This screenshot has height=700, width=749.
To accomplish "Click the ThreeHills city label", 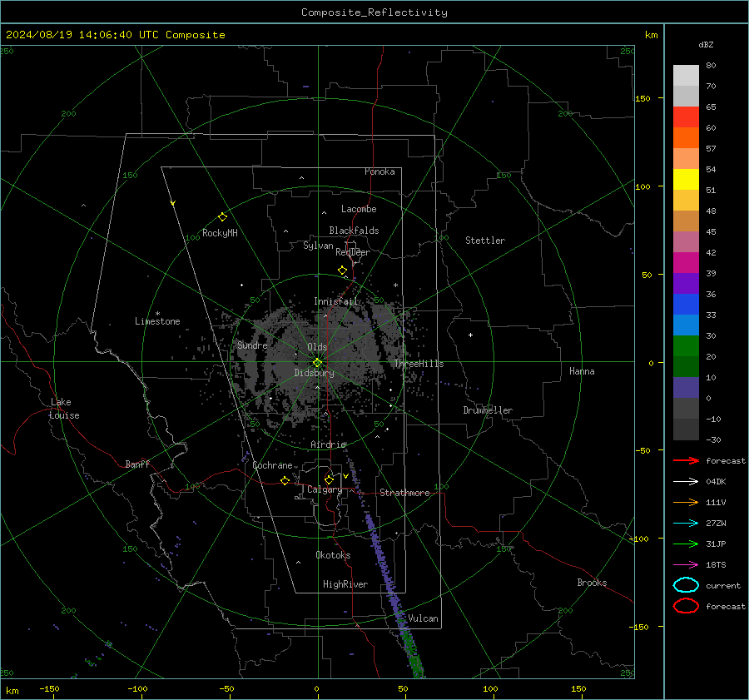I will [419, 364].
